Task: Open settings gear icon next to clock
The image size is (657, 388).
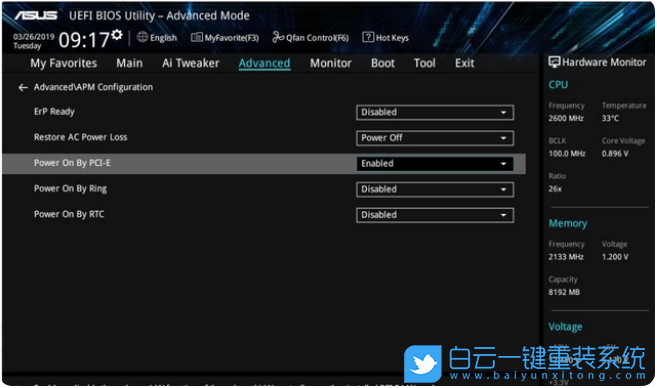Action: (x=117, y=34)
